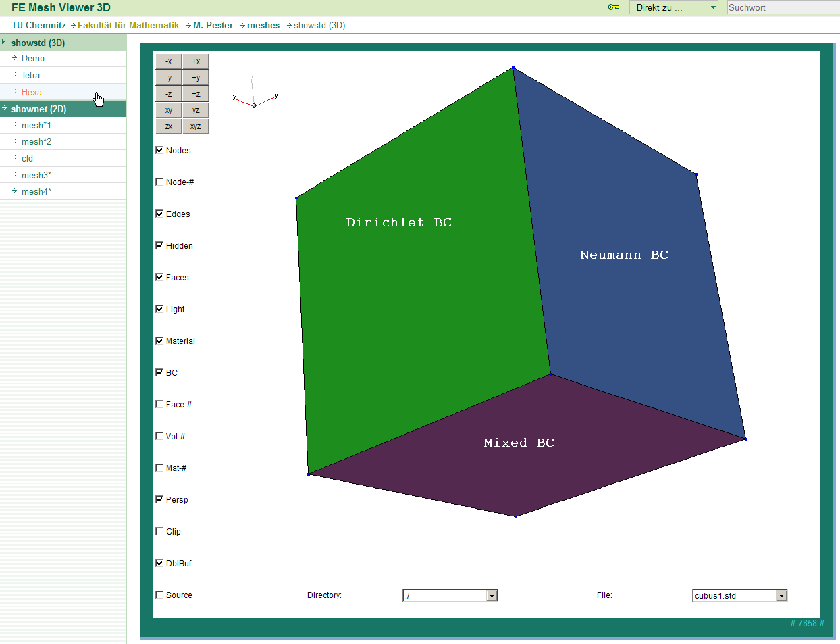This screenshot has height=644, width=840.
Task: Open the M. Pester breadcrumb link
Action: (x=213, y=25)
